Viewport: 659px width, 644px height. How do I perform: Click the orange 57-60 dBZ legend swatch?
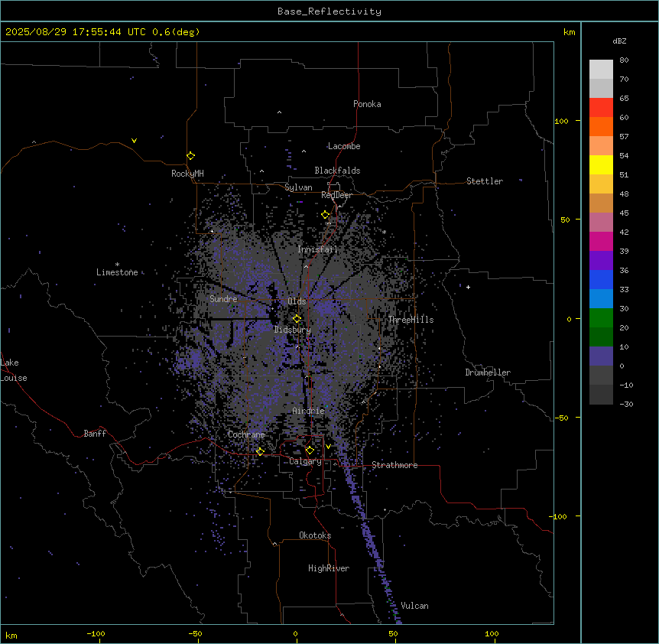601,126
